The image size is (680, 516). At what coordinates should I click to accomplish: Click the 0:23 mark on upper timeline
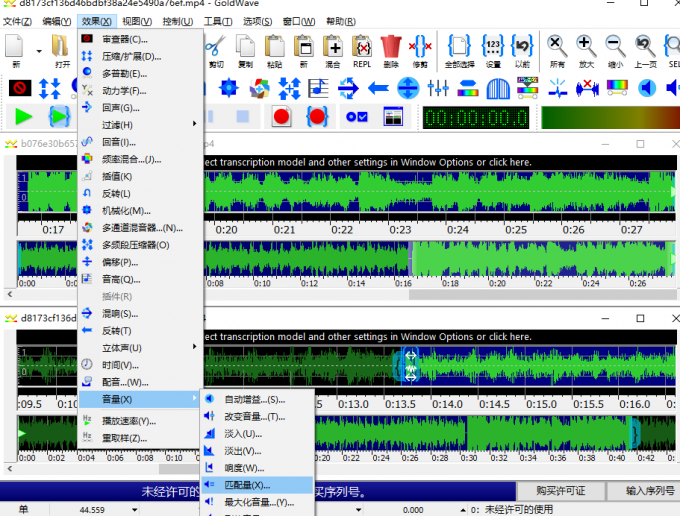[400, 230]
